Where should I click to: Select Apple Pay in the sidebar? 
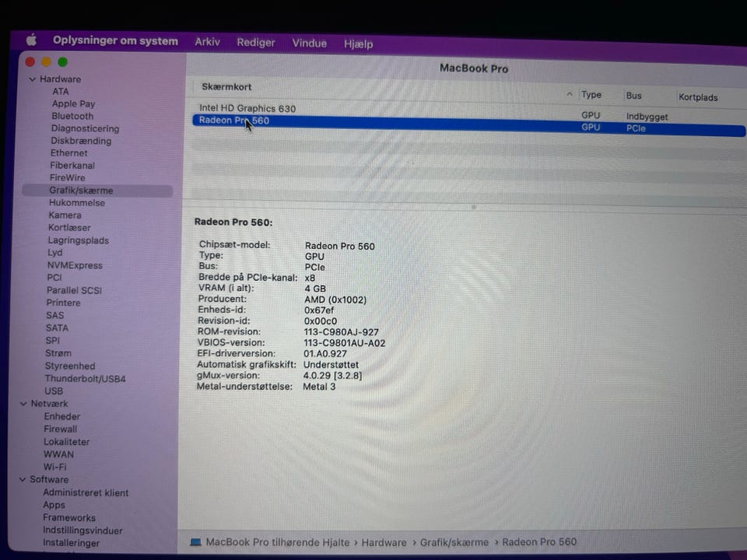[x=73, y=103]
